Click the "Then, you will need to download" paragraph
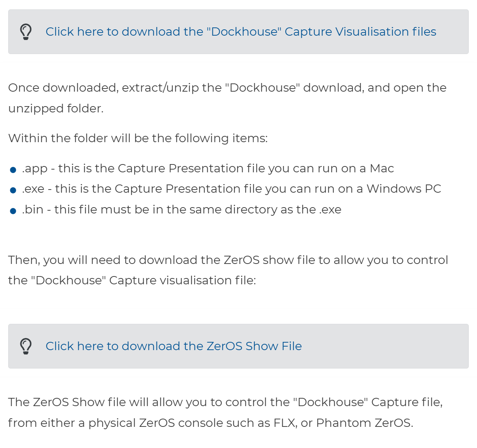Viewport: 477px width, 448px height. click(228, 270)
